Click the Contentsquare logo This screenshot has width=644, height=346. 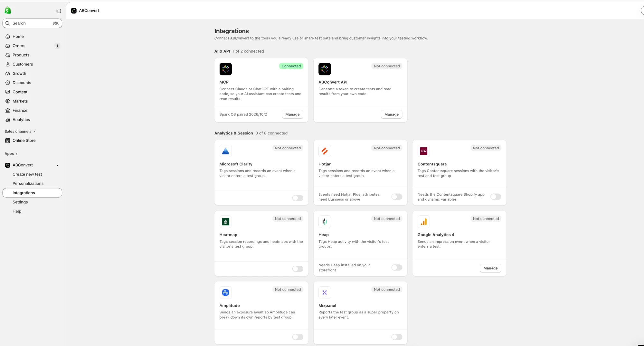424,151
